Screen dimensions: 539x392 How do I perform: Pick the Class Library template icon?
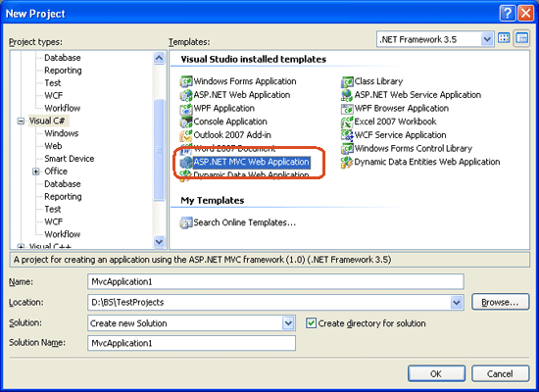click(x=347, y=81)
